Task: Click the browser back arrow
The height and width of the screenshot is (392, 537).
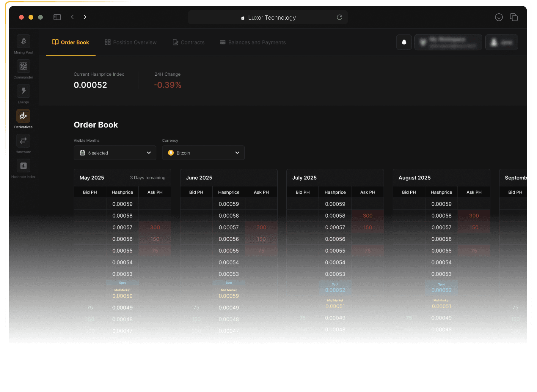Action: click(72, 17)
